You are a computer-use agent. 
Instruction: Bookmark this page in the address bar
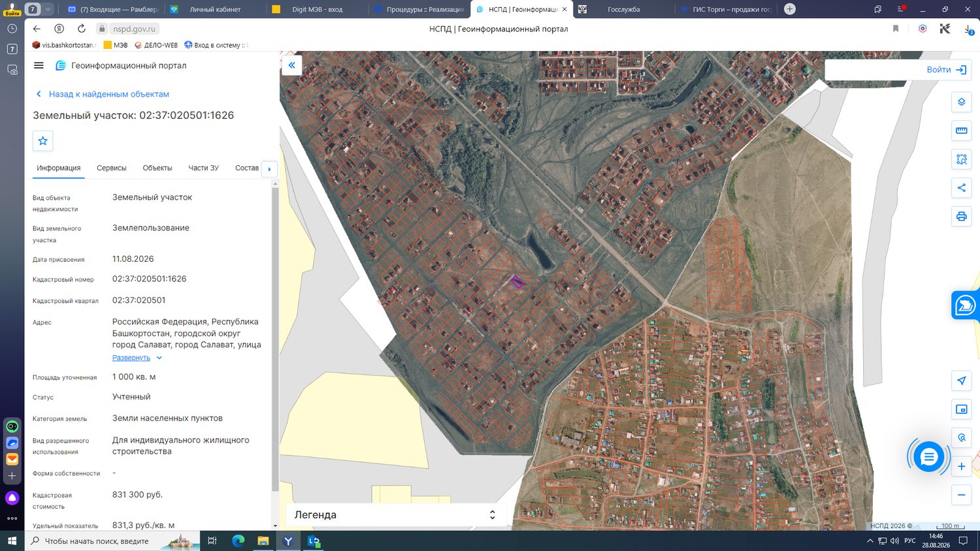(896, 29)
